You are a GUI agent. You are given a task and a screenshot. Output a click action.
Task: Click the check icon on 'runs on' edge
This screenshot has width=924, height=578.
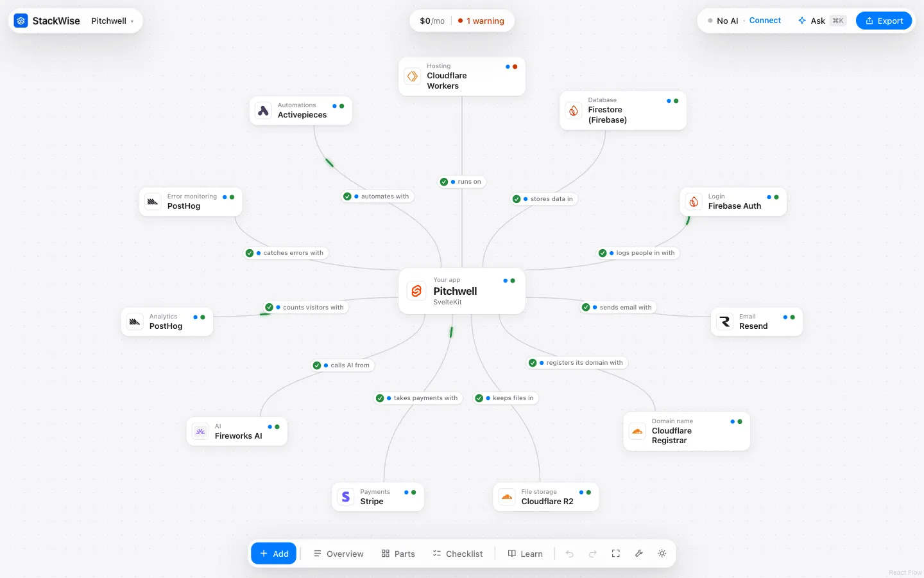[x=444, y=182]
